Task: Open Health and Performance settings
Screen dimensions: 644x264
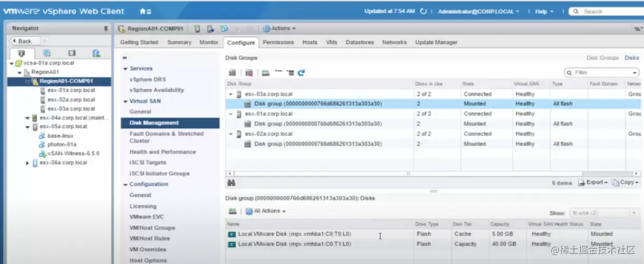Action: (162, 152)
